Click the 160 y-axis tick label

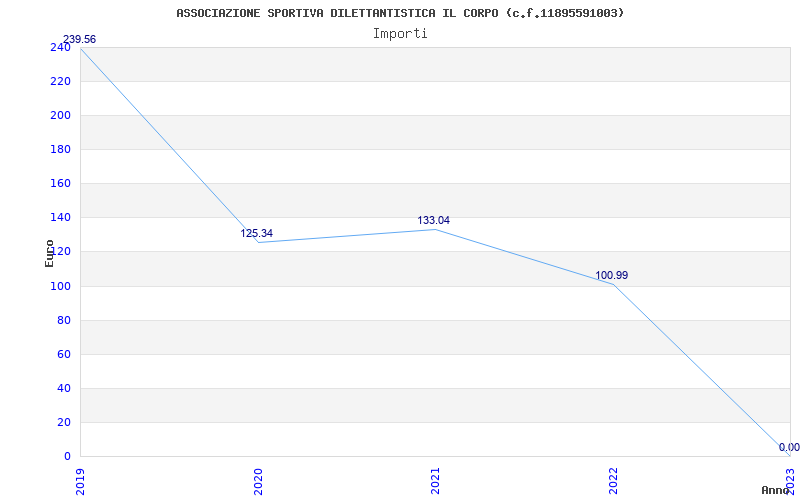[60, 184]
